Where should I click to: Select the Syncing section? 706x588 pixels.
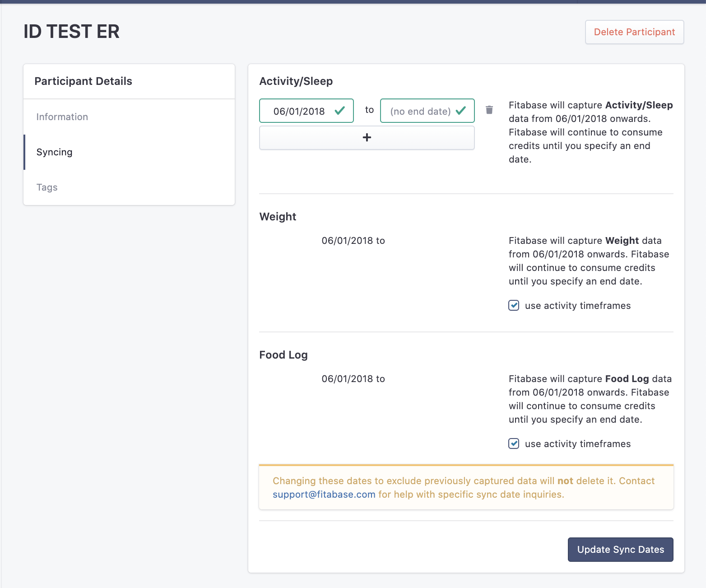pyautogui.click(x=129, y=152)
